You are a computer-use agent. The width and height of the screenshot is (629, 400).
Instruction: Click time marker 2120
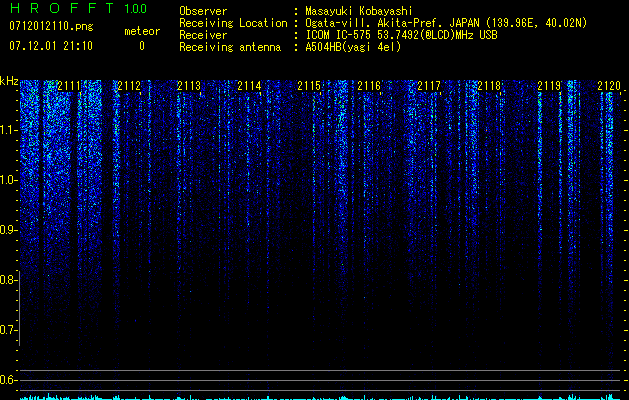pyautogui.click(x=609, y=86)
